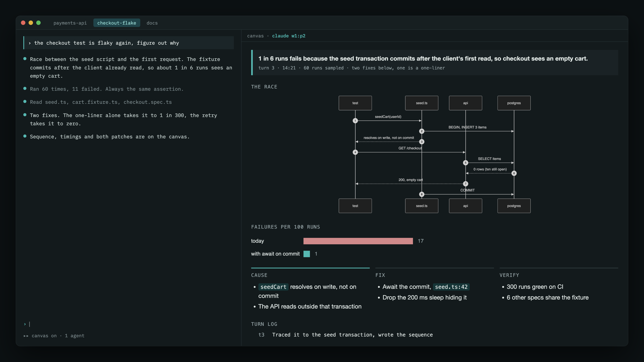Screen dimensions: 644x362
Task: Open the docs tab
Action: 152,23
